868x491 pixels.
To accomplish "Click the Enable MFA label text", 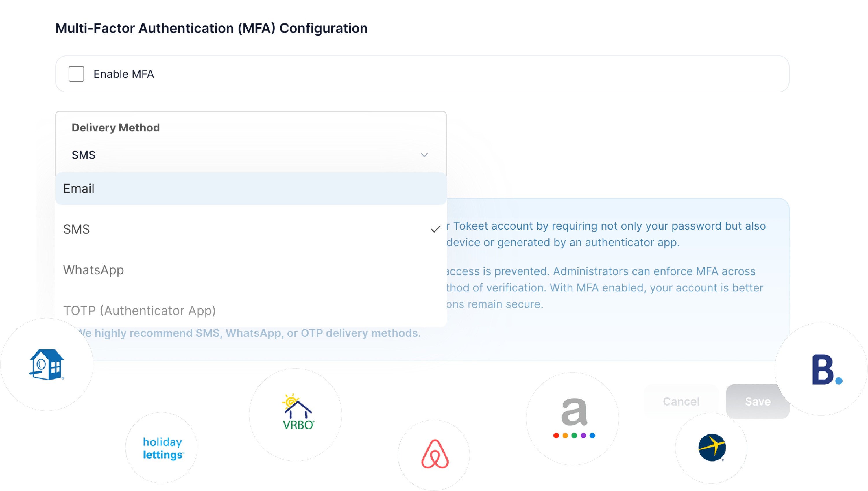I will point(123,74).
